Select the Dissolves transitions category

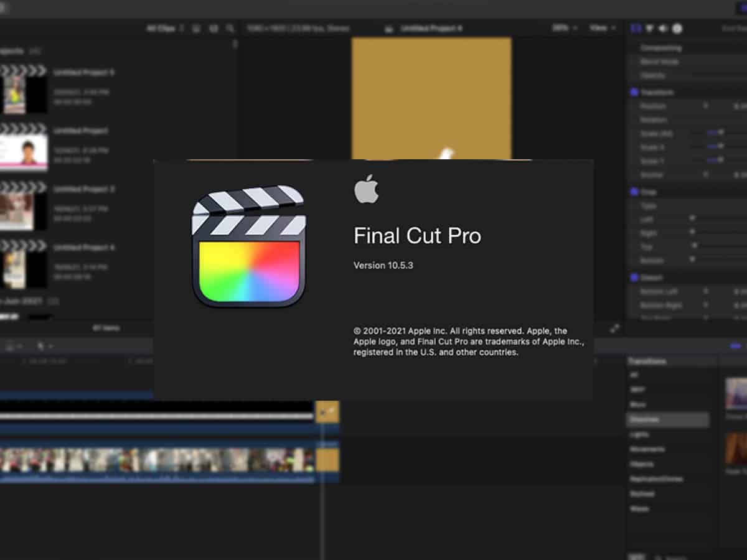pyautogui.click(x=668, y=420)
